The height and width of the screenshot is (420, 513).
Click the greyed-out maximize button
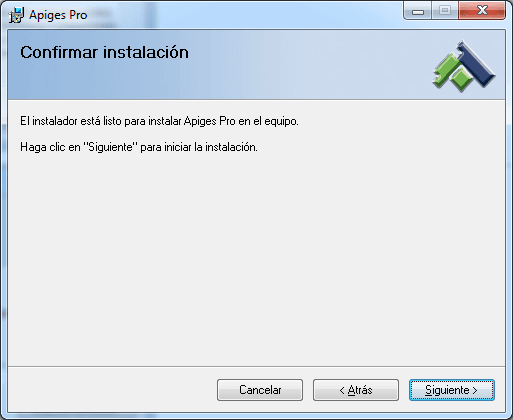[x=445, y=11]
